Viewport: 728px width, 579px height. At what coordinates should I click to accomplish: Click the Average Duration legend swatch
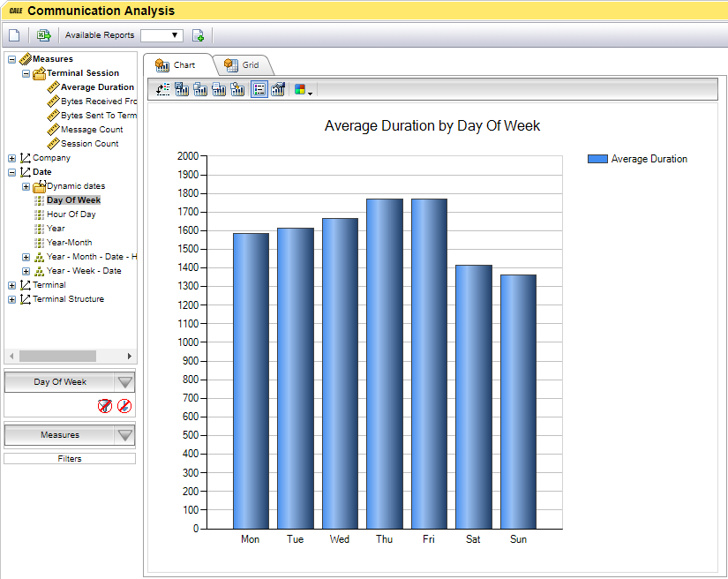[x=597, y=159]
